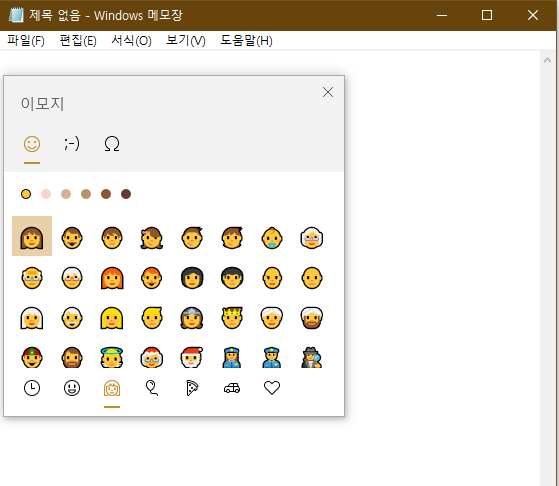Open the 보기(V) menu

pyautogui.click(x=186, y=41)
